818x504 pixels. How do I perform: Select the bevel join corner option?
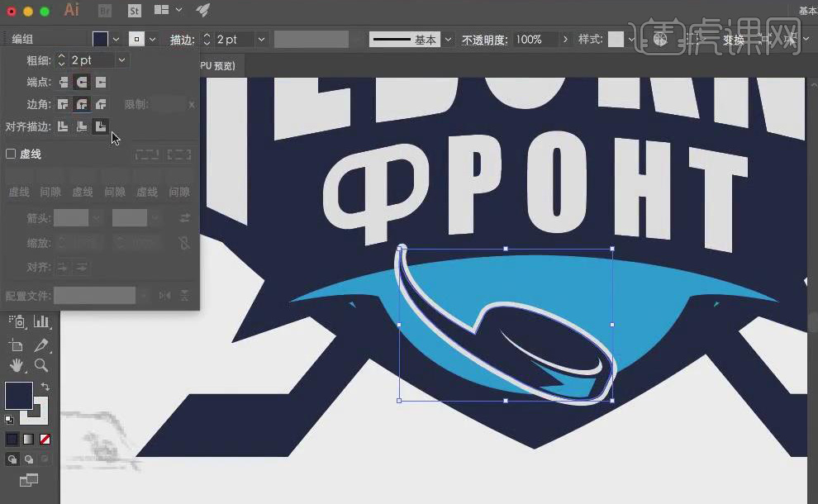101,104
